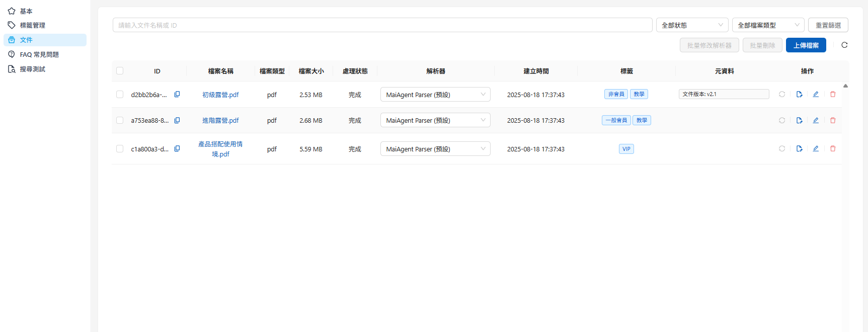
Task: Edit the 進階露營.pdf row
Action: [x=816, y=120]
